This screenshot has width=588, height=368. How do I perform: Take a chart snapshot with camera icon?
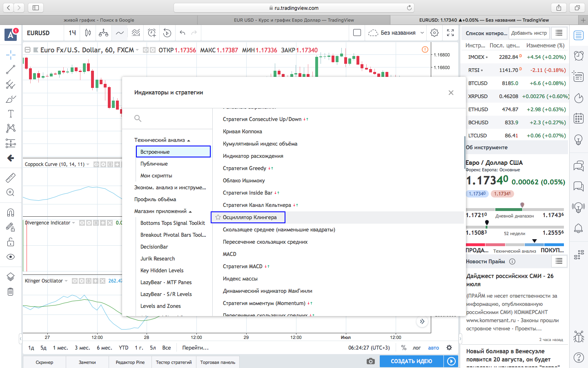370,361
